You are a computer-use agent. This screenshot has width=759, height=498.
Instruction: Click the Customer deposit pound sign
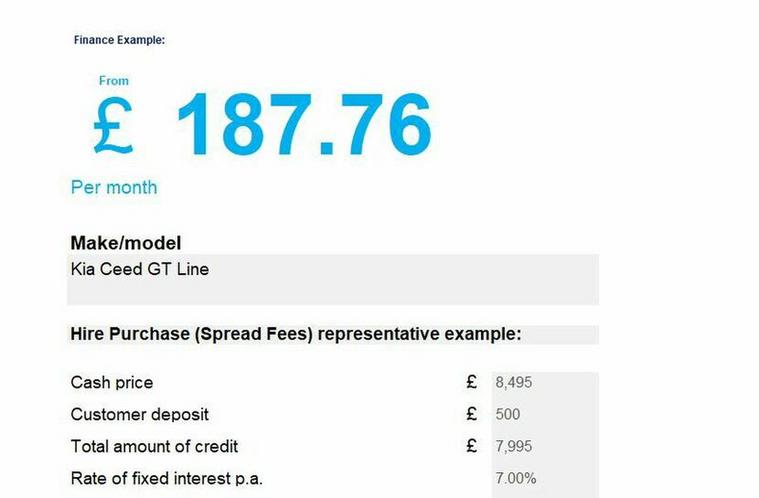pyautogui.click(x=472, y=414)
